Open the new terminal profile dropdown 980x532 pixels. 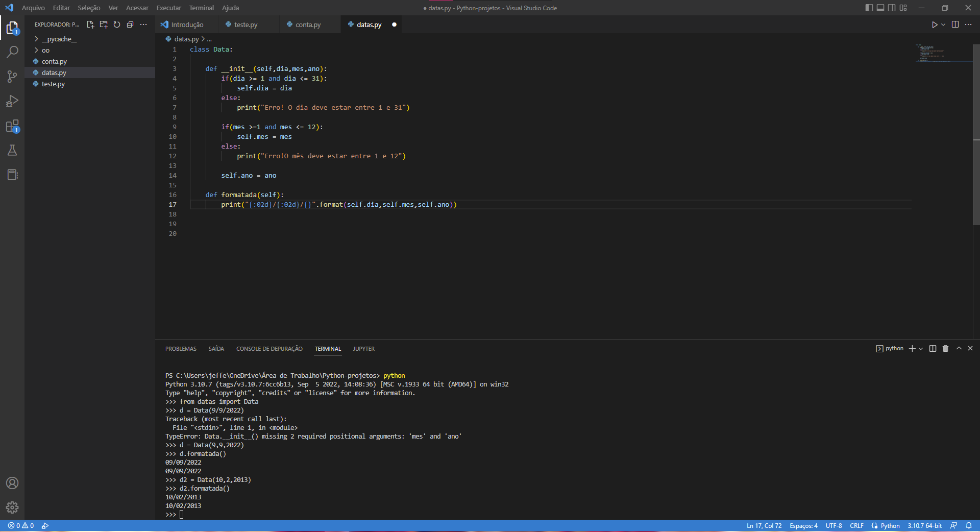(921, 348)
